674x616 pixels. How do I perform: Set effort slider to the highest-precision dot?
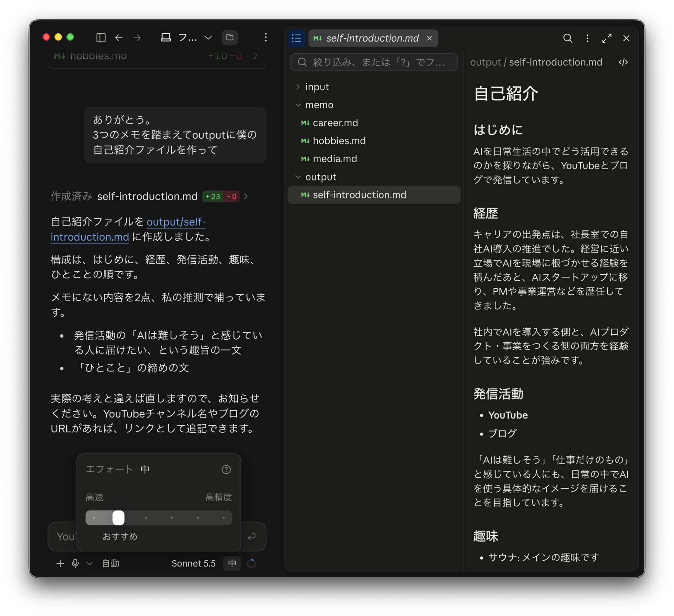coord(223,518)
